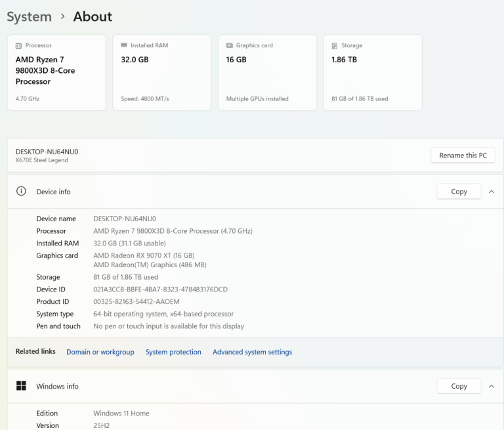Image resolution: width=504 pixels, height=430 pixels.
Task: Go back to System in breadcrumb
Action: pos(30,16)
